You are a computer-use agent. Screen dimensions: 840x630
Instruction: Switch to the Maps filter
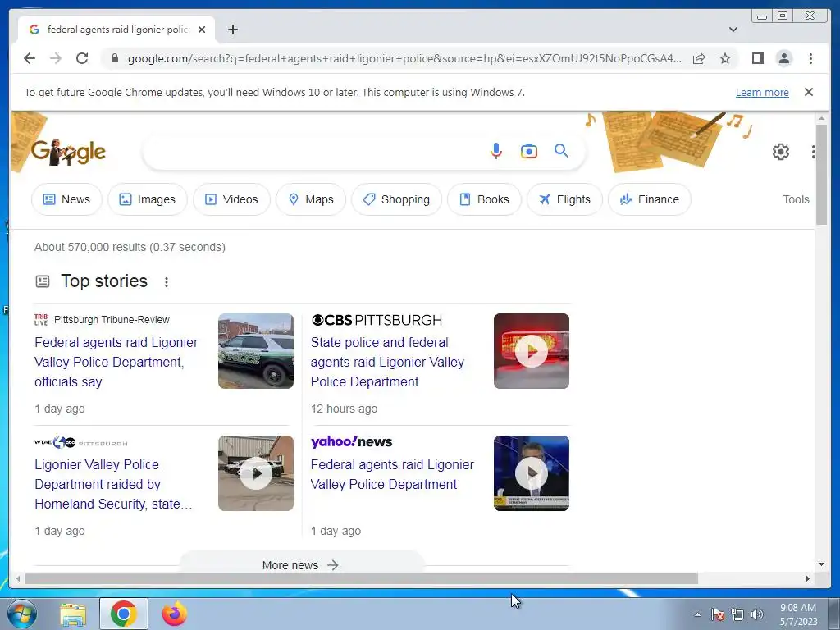(x=311, y=199)
